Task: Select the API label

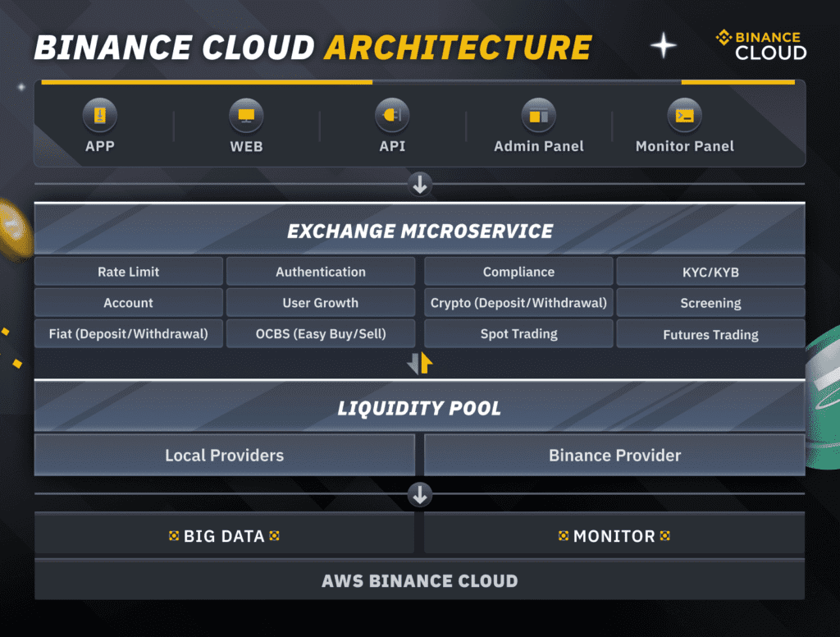Action: click(392, 146)
